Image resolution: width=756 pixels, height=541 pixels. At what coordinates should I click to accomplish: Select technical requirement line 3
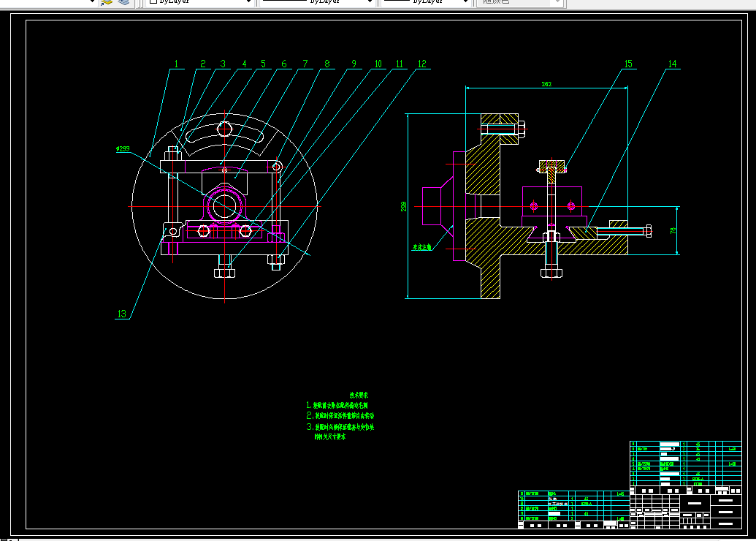coord(340,431)
